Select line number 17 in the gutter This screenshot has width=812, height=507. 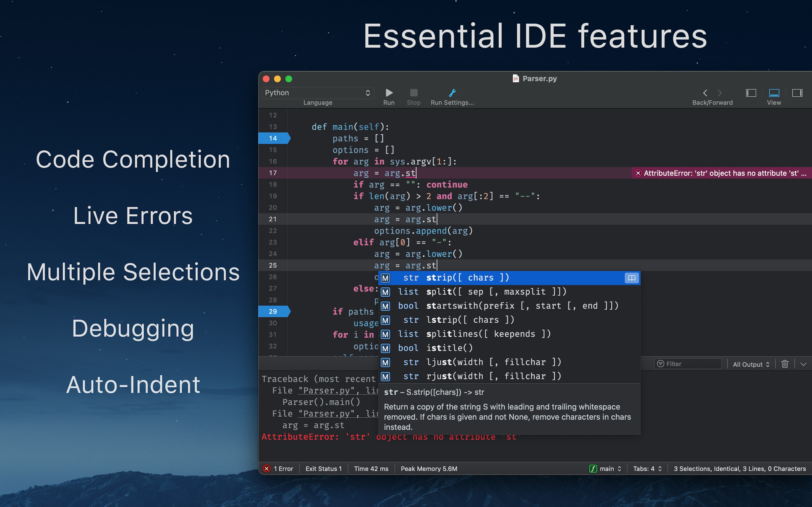click(x=273, y=173)
